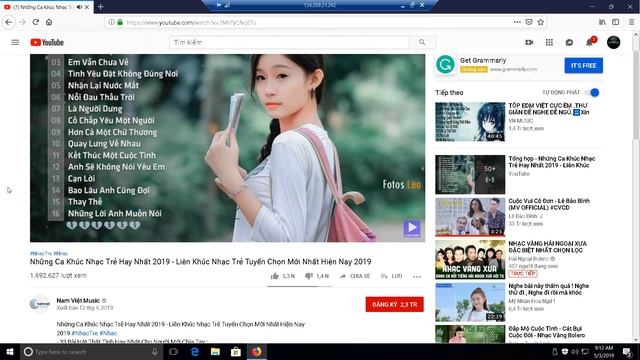Open the messages chat bubble icon

click(569, 42)
